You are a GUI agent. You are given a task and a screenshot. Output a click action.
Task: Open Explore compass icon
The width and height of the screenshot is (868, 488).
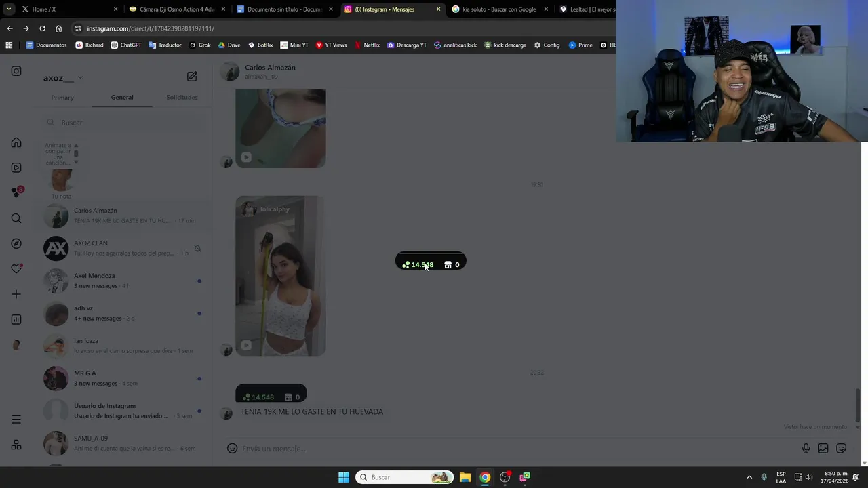click(16, 243)
